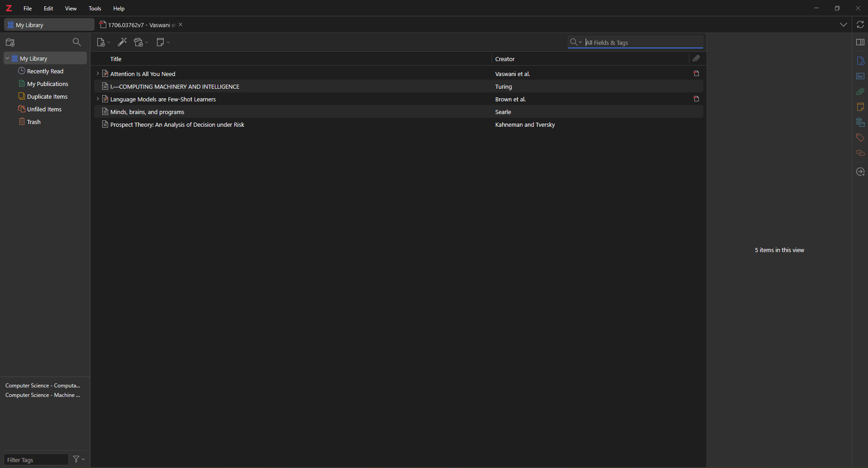Click creator Searle cell
The image size is (868, 468).
coord(503,112)
